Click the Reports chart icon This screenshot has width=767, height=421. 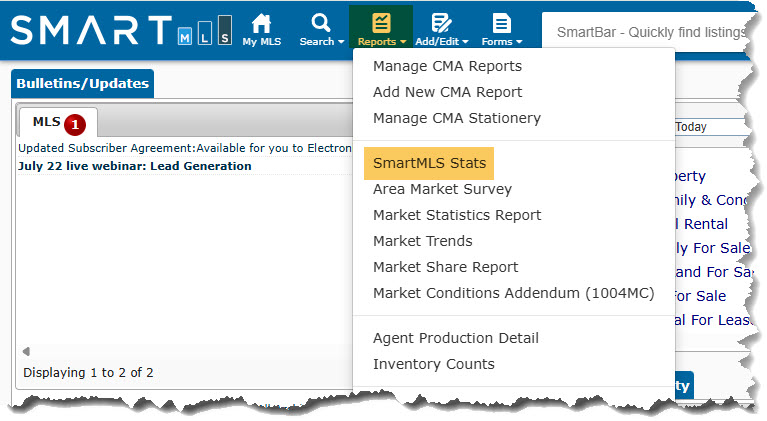pos(381,23)
